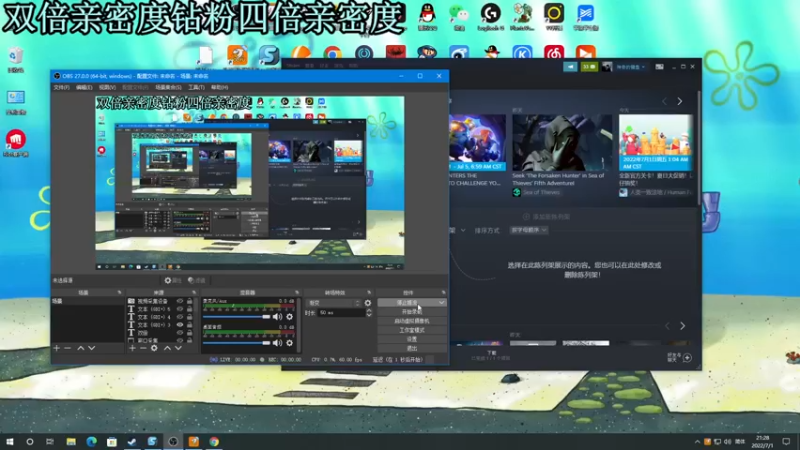This screenshot has height=450, width=800.
Task: Open WeChat desktop shortcut
Action: [459, 15]
